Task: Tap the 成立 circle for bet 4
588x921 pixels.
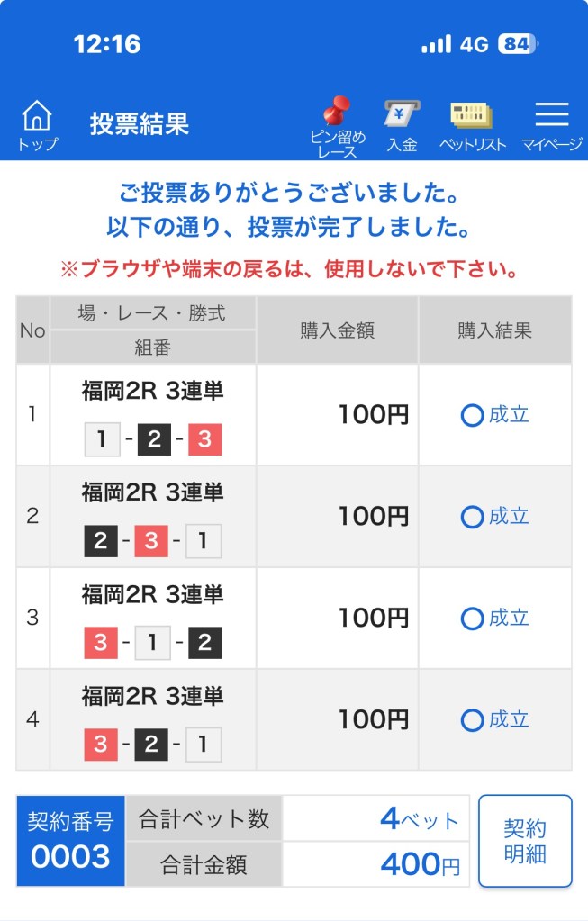Action: coord(472,720)
